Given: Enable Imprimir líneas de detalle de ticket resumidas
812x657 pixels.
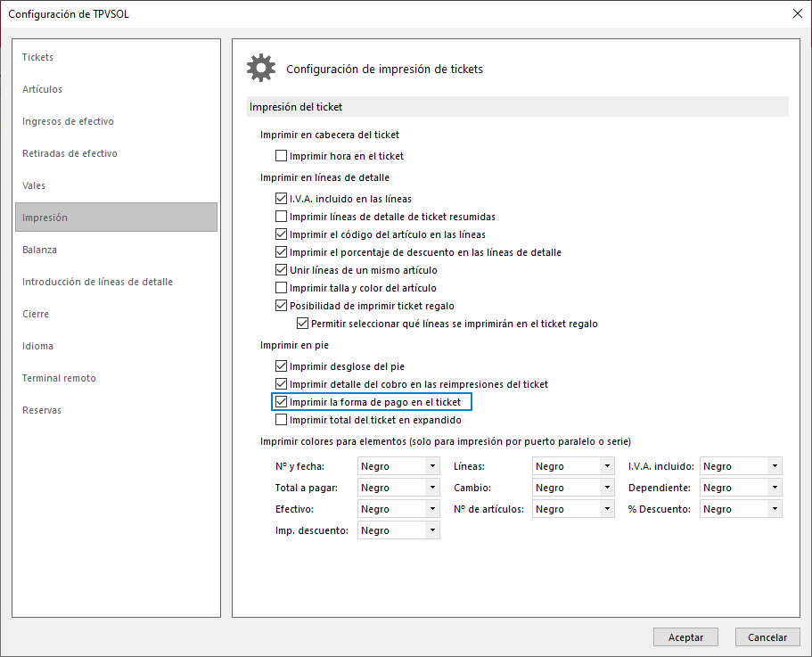Looking at the screenshot, I should [x=281, y=217].
